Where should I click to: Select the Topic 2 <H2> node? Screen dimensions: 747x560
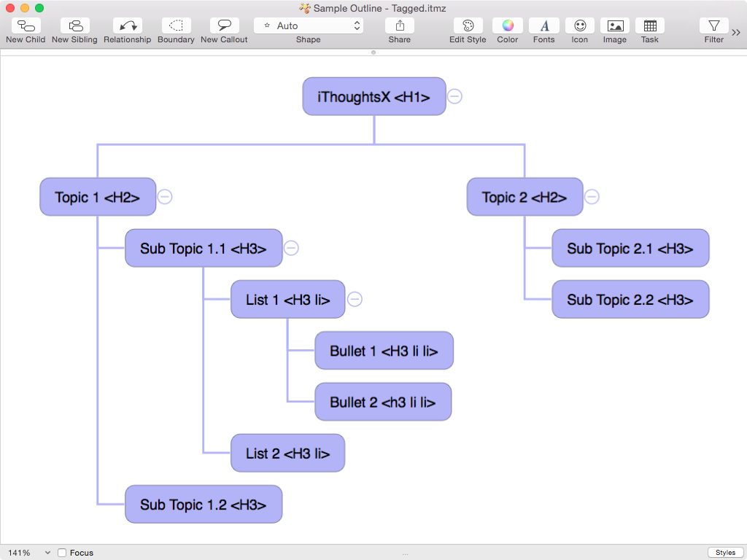coord(525,197)
